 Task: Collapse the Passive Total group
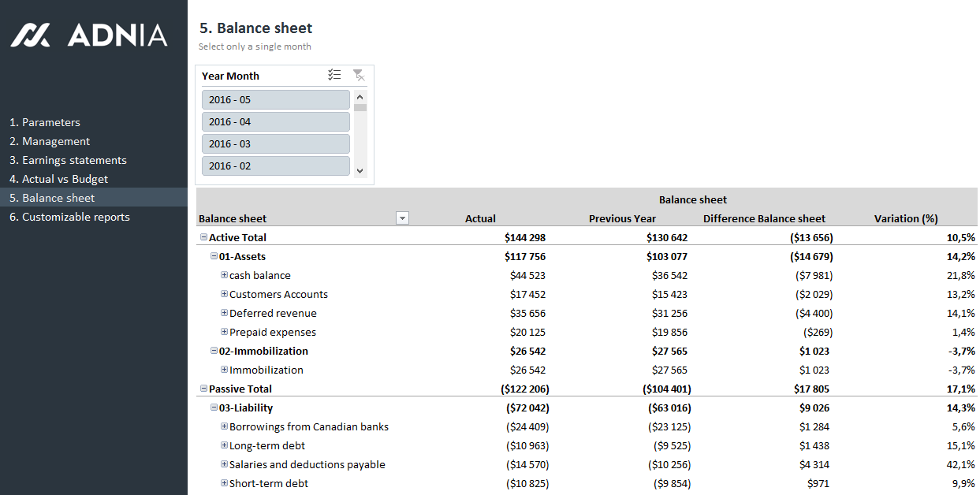coord(203,389)
